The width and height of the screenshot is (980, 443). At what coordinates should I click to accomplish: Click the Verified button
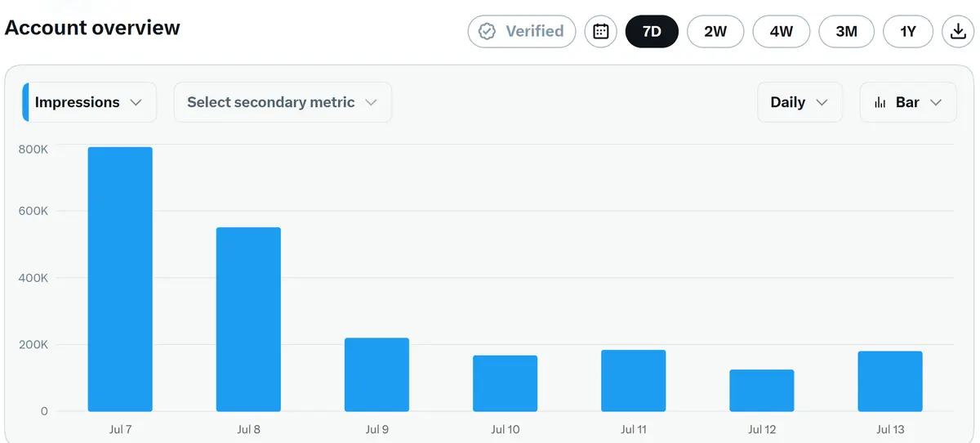point(522,32)
